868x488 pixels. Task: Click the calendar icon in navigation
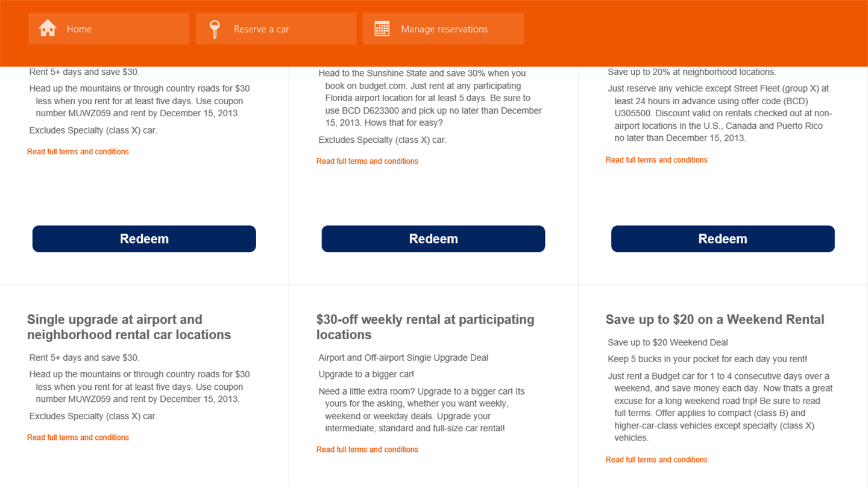(x=382, y=29)
